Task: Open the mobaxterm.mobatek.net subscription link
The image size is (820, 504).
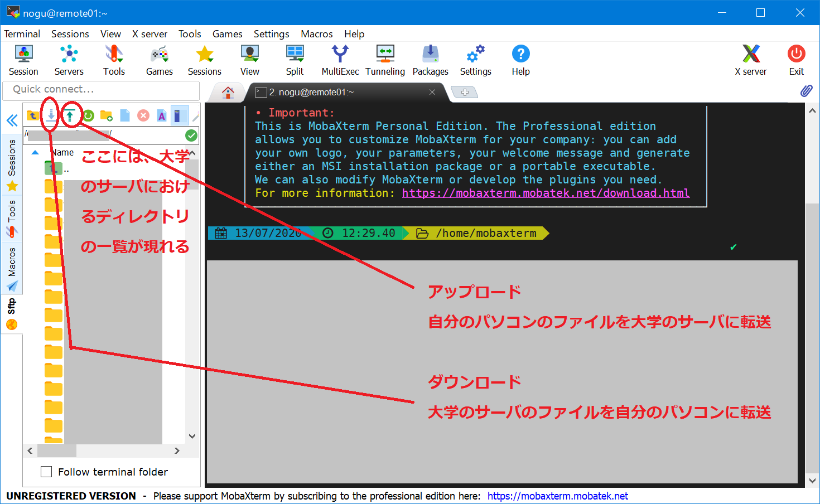Action: 557,496
